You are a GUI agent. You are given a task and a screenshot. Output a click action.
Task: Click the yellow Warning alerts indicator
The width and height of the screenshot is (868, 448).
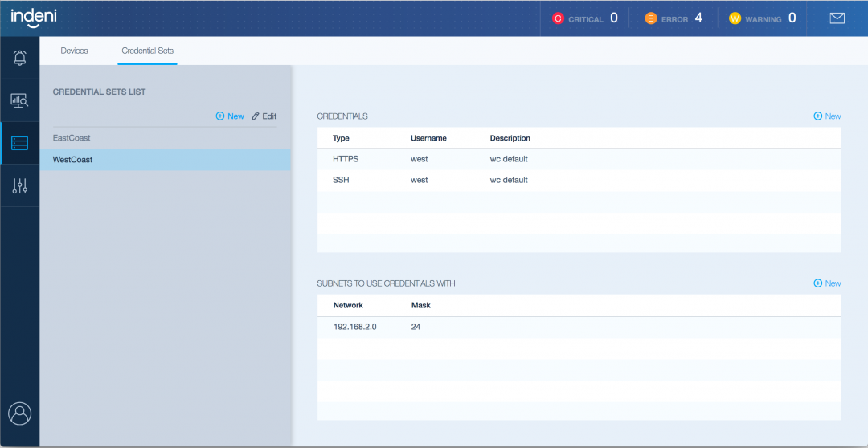(x=762, y=18)
